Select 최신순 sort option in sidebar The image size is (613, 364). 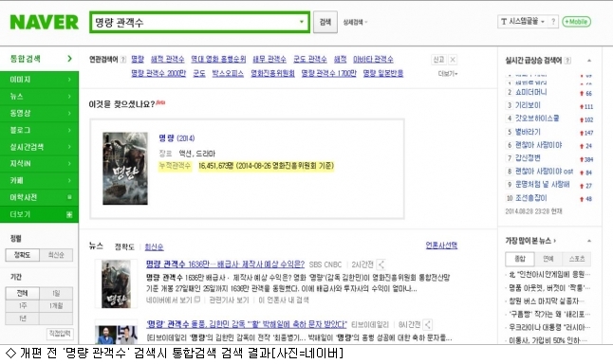click(x=56, y=255)
